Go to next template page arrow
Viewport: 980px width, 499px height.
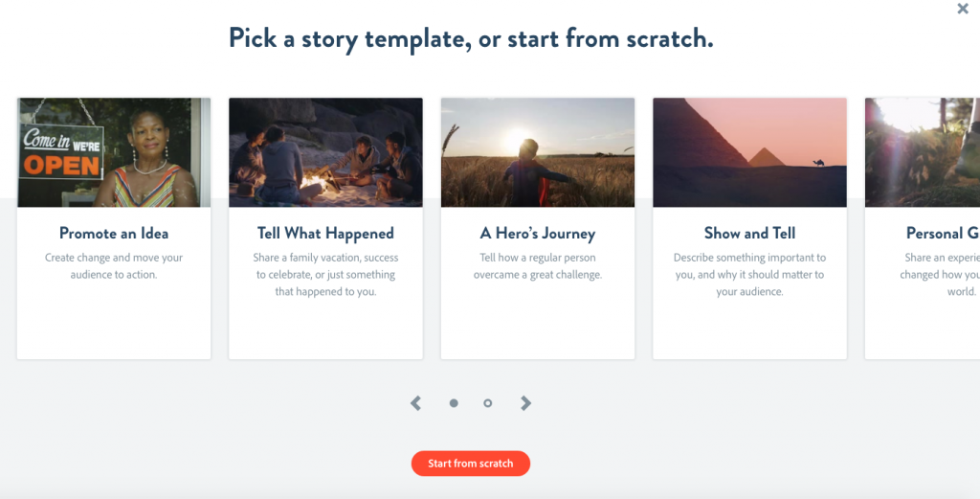click(525, 403)
